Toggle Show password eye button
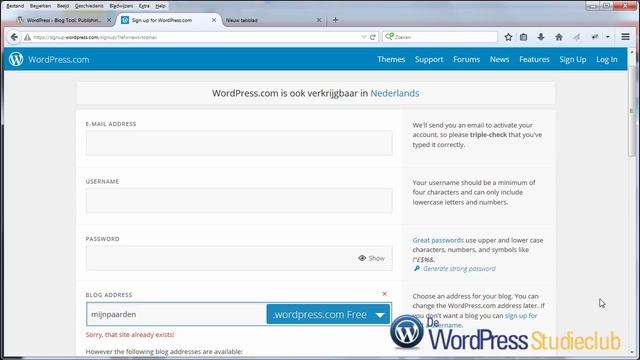The image size is (640, 360). pos(371,258)
